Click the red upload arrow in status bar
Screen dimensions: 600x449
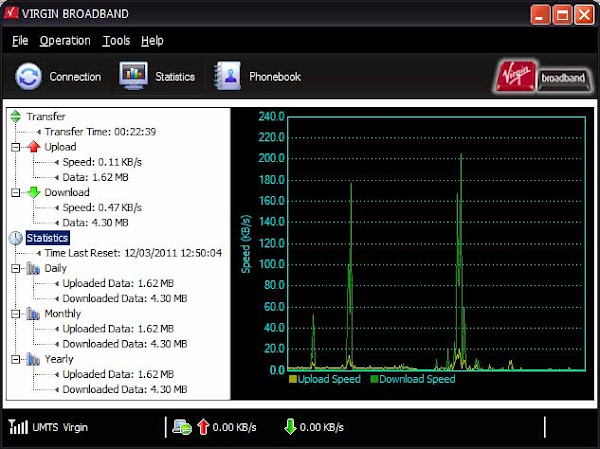pos(203,427)
